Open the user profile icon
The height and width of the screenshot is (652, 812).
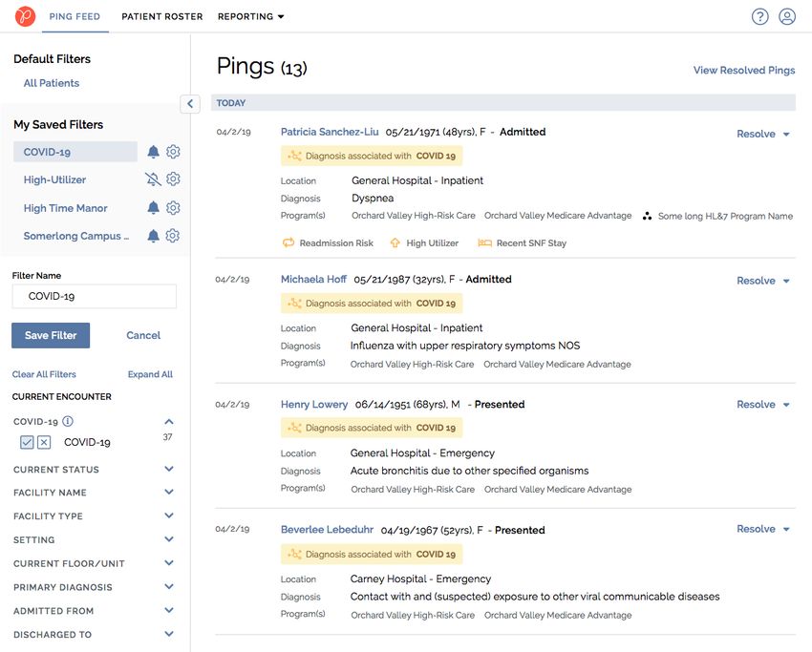787,16
